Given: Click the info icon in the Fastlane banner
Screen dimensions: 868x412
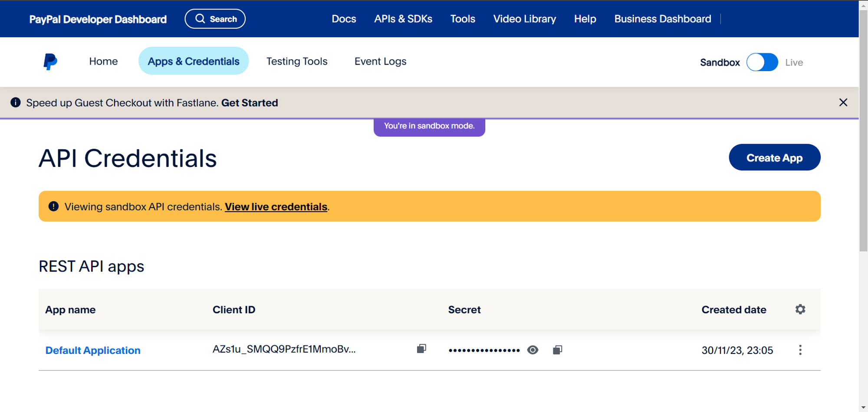Looking at the screenshot, I should 16,102.
